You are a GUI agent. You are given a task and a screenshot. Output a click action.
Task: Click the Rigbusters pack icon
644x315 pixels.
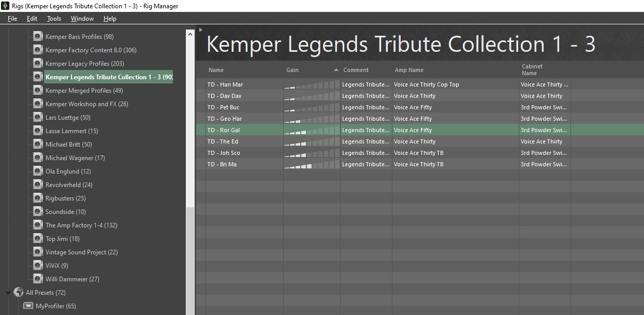pyautogui.click(x=37, y=198)
